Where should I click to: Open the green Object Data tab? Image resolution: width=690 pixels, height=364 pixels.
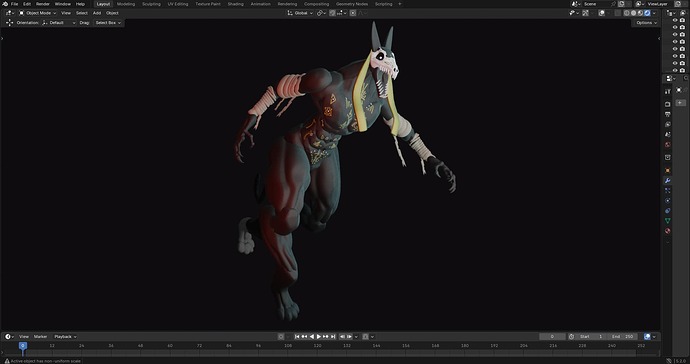pos(668,221)
